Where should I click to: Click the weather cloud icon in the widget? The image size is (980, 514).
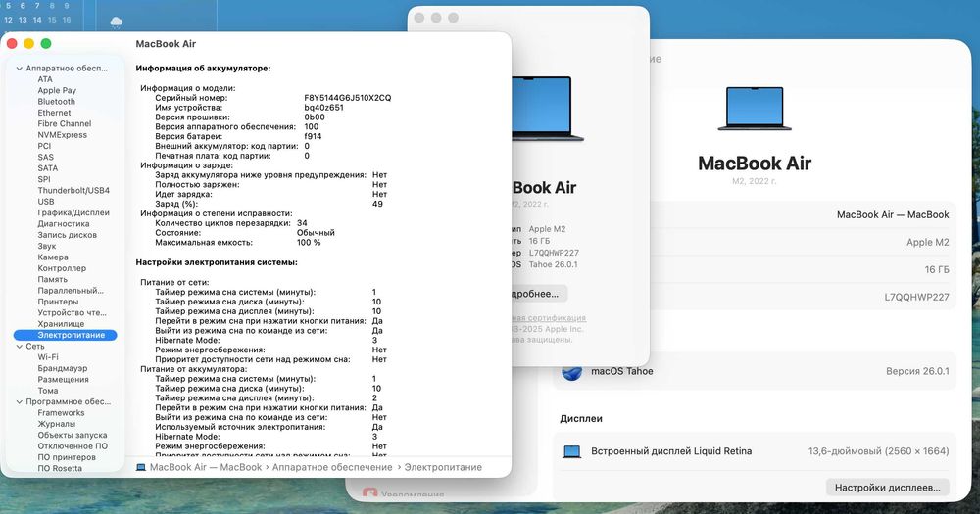pyautogui.click(x=117, y=23)
